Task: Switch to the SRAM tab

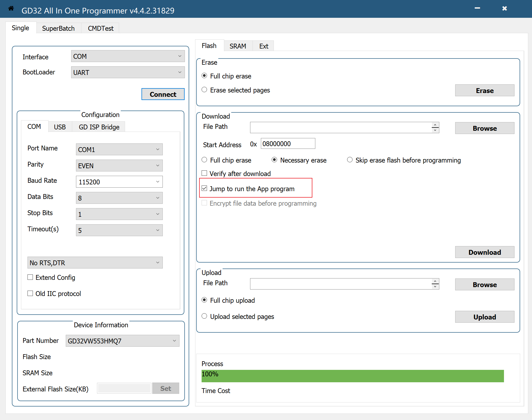Action: click(238, 46)
